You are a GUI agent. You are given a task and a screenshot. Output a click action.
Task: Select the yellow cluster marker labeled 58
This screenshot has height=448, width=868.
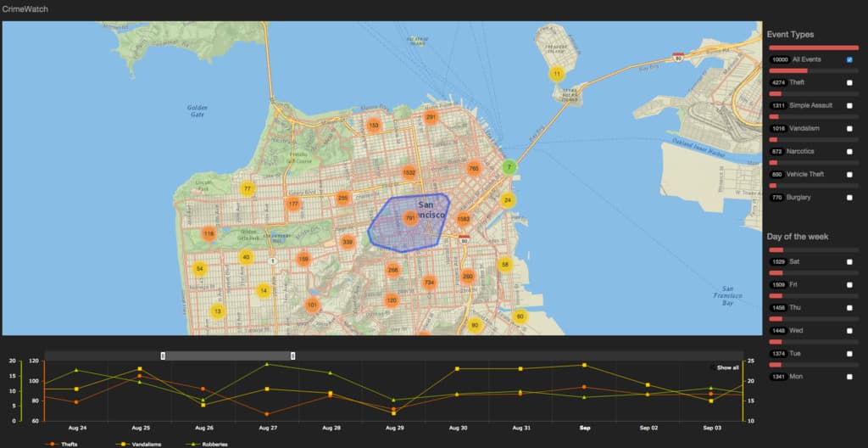[x=505, y=265]
